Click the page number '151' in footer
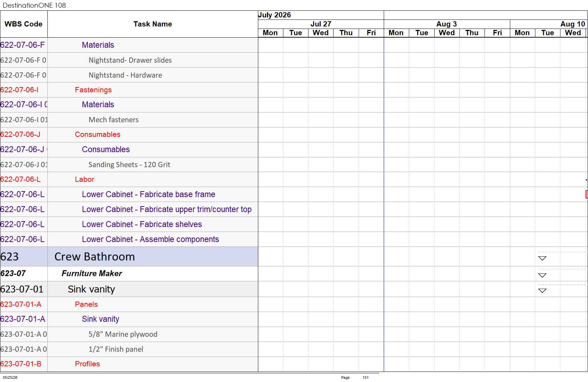The image size is (588, 382). (365, 377)
